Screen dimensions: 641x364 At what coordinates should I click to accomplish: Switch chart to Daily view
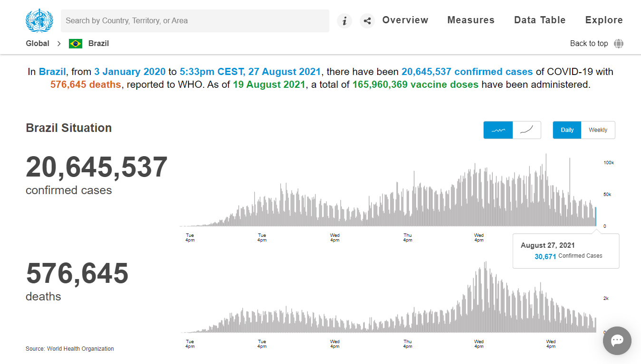(567, 130)
